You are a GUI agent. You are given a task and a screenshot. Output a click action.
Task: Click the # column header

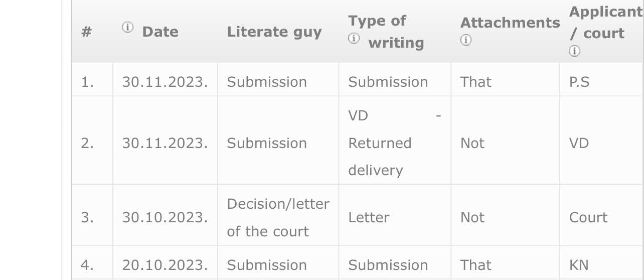point(87,32)
